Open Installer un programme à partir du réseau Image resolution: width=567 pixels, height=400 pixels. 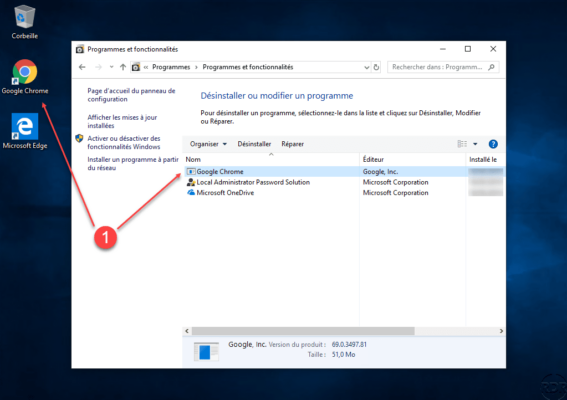(133, 163)
